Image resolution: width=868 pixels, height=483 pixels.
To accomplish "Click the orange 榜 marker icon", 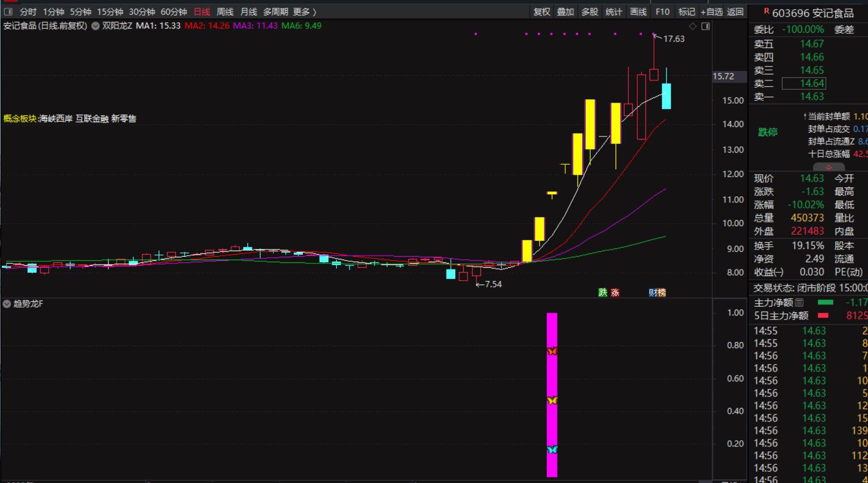I will [661, 293].
